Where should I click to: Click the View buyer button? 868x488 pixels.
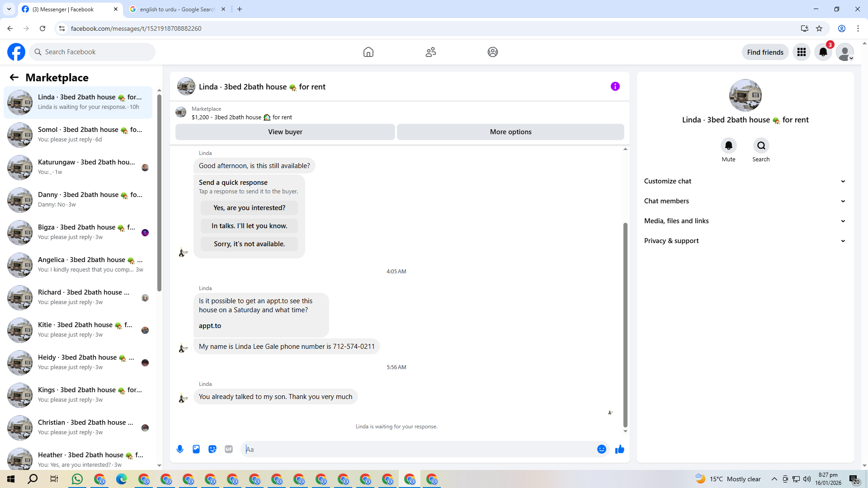(x=285, y=132)
